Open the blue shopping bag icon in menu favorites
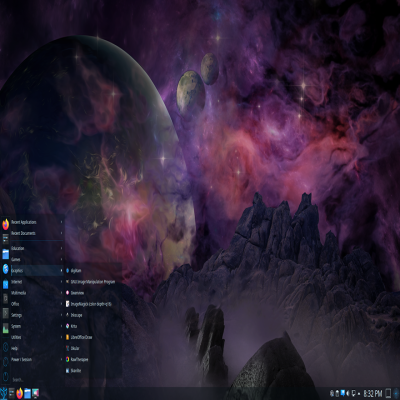 [x=5, y=284]
